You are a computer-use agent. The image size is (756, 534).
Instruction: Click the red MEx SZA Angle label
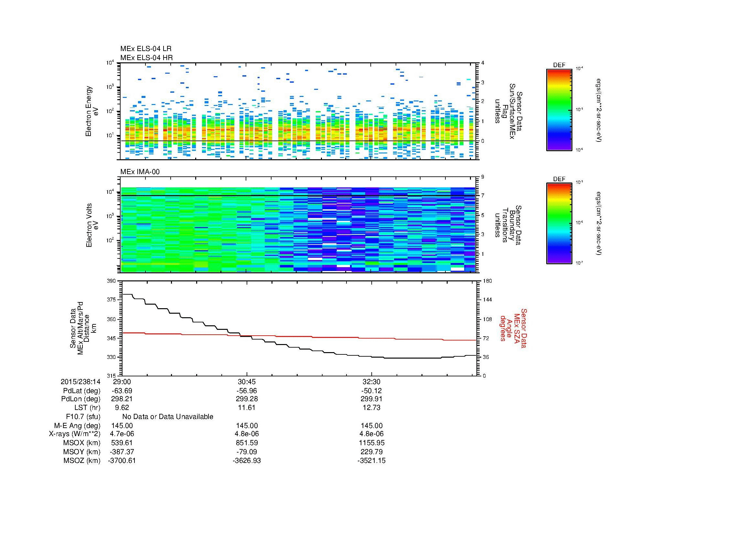[x=513, y=328]
